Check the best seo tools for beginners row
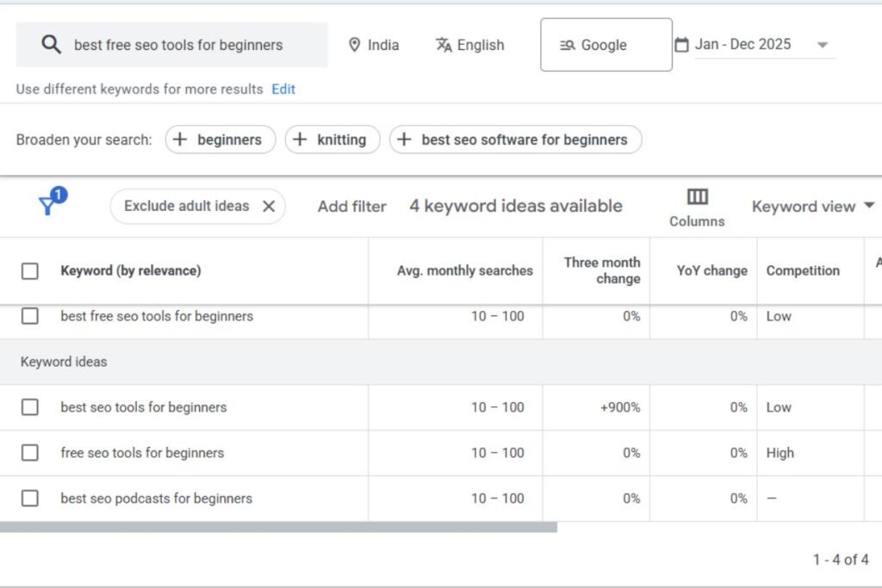Image resolution: width=882 pixels, height=588 pixels. (29, 407)
